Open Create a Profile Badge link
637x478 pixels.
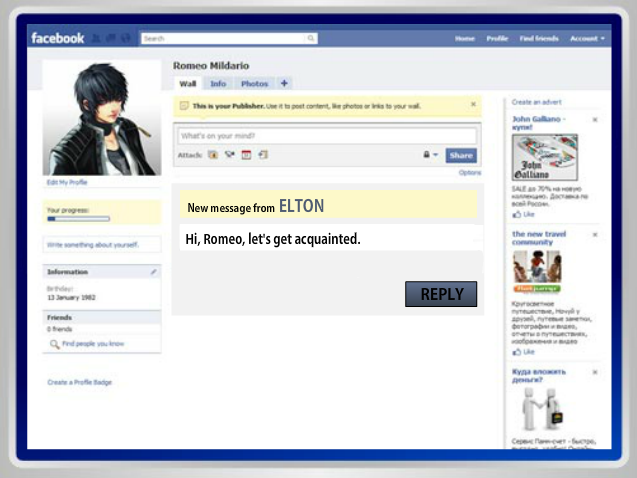pyautogui.click(x=80, y=382)
